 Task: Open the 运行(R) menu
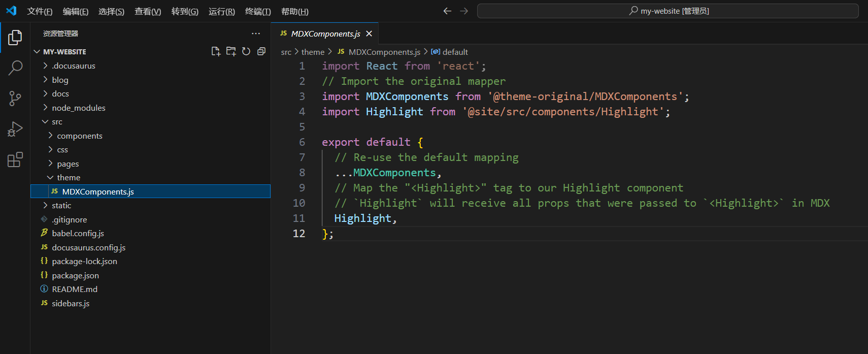click(222, 11)
